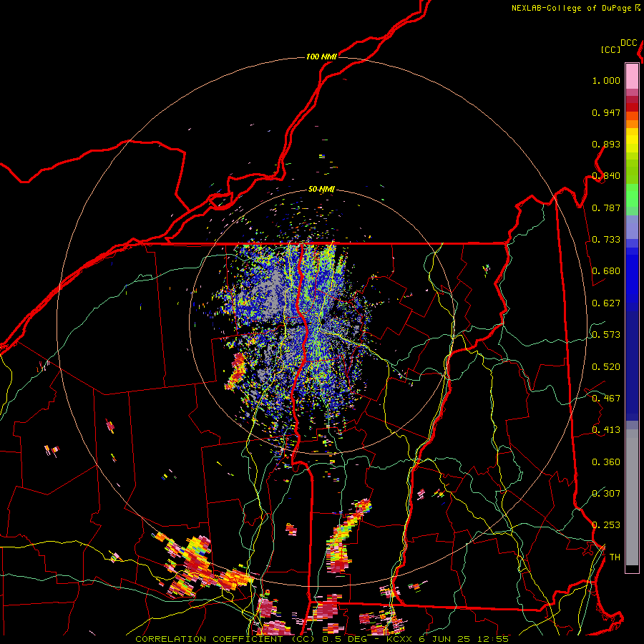Image resolution: width=644 pixels, height=644 pixels.
Task: Click the 6 JUN 25 date text
Action: click(x=444, y=639)
